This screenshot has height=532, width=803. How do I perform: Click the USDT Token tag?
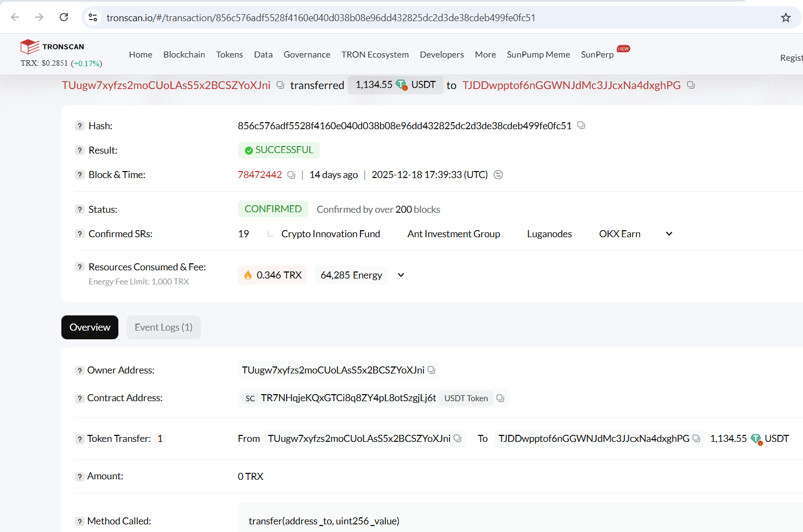click(x=466, y=398)
